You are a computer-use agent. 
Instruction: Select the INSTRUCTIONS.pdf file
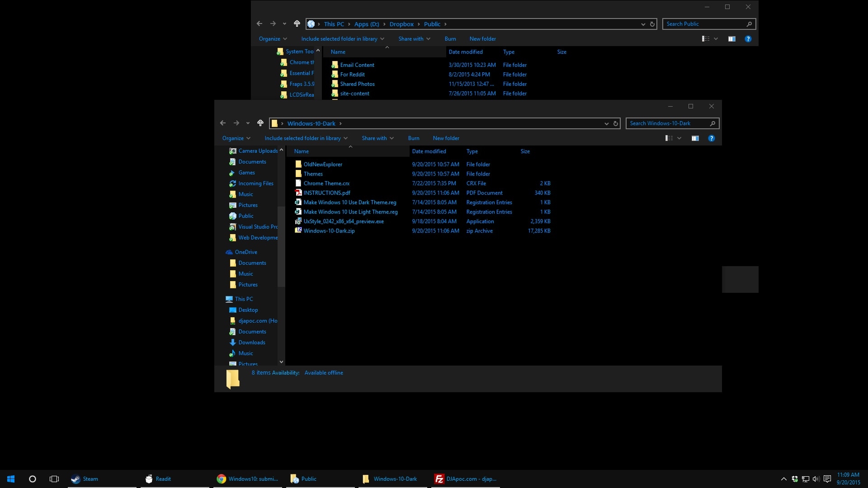pyautogui.click(x=326, y=193)
